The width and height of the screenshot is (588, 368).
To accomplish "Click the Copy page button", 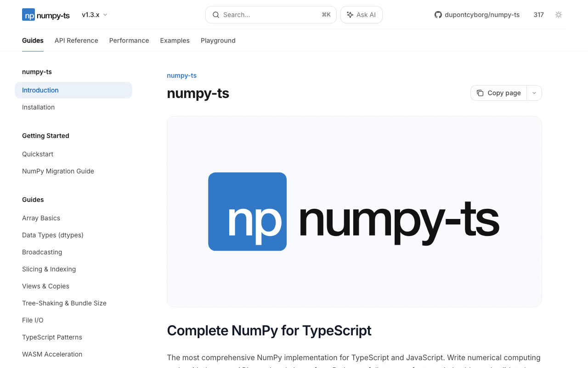I will click(x=499, y=93).
